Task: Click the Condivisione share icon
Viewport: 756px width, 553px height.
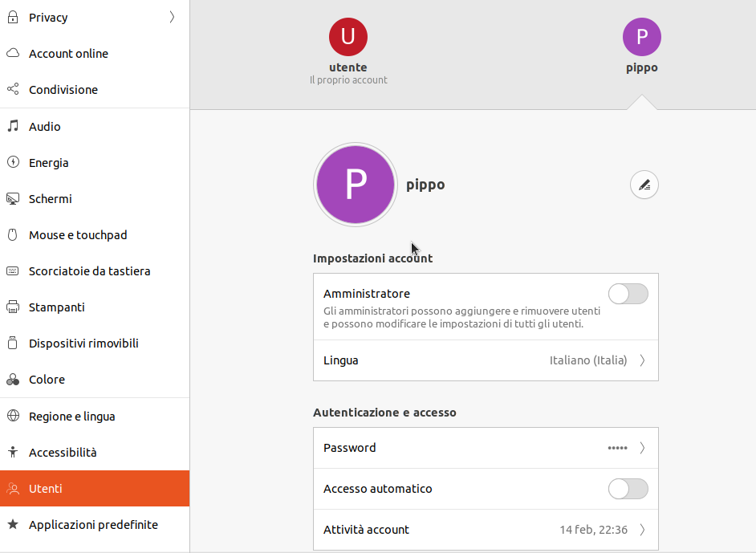Action: (x=13, y=89)
